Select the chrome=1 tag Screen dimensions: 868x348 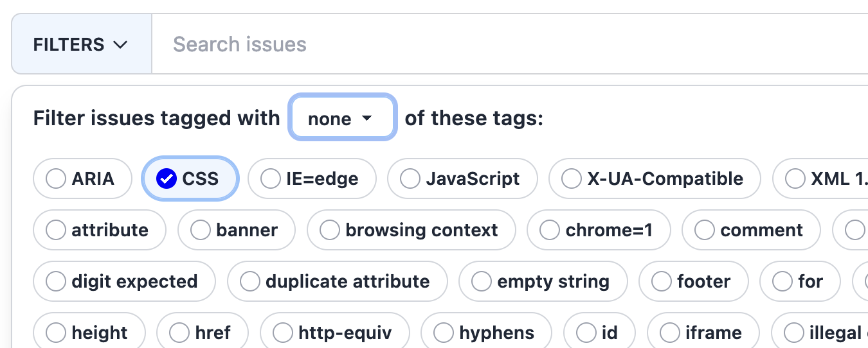tap(599, 230)
